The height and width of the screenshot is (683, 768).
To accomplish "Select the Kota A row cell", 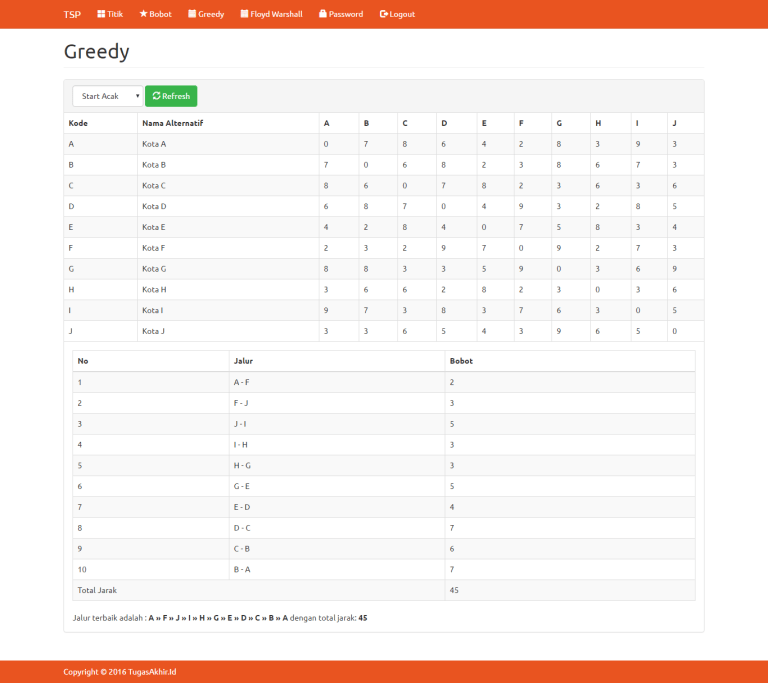I will tap(154, 144).
